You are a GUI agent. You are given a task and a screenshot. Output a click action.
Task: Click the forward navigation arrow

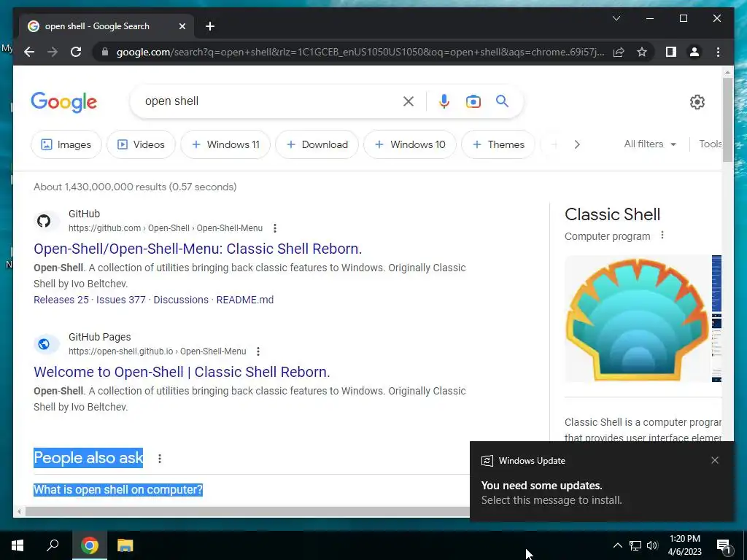pos(53,52)
